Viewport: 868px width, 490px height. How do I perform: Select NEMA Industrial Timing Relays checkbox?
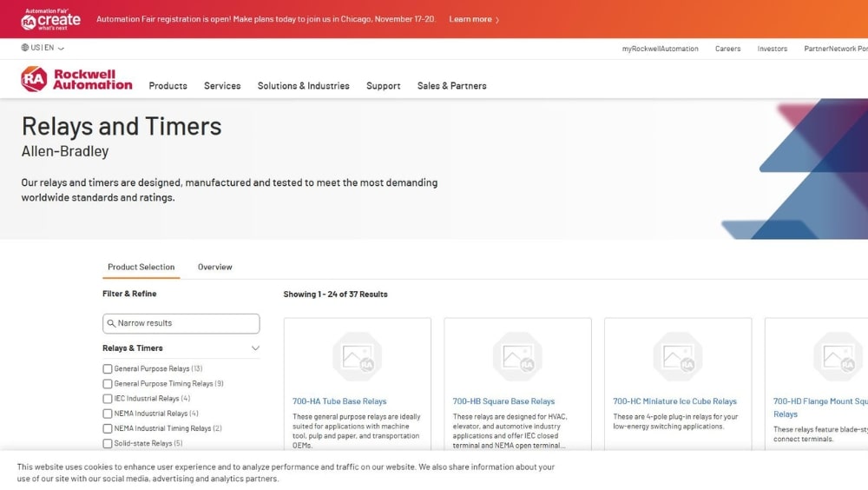pyautogui.click(x=108, y=428)
